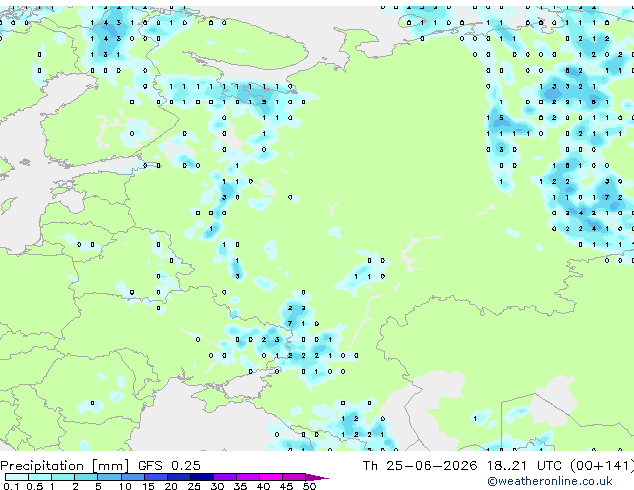Click the 0.1–0.5 mm legend color swatch
Screen dimensions: 634x490
[17, 477]
